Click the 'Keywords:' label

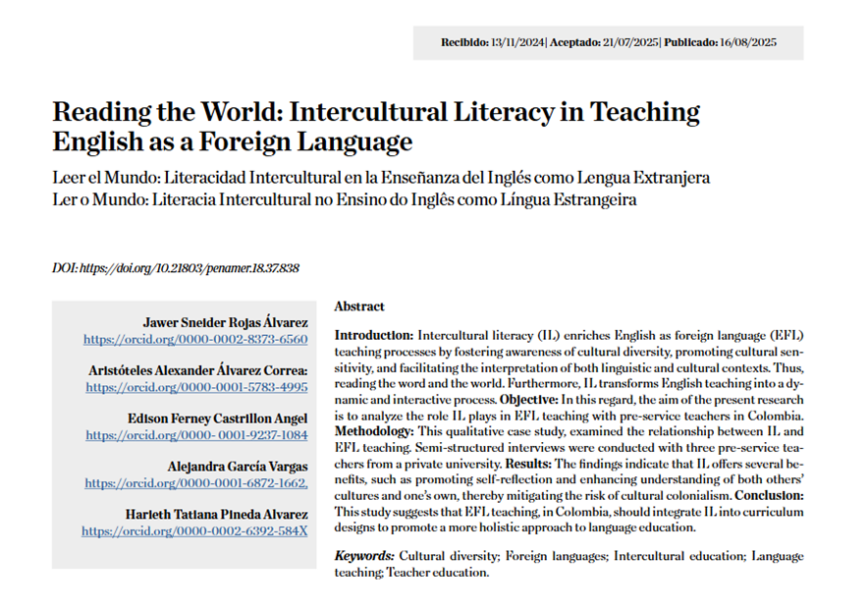(x=365, y=556)
